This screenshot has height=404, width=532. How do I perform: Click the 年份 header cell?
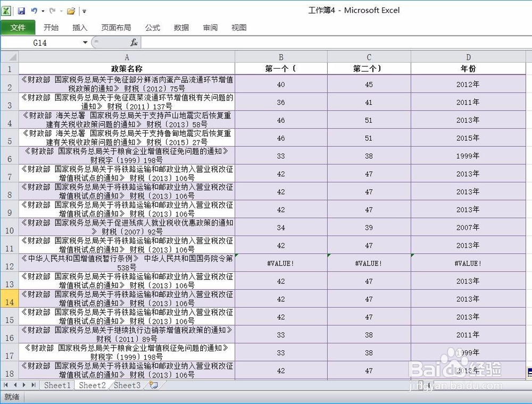click(468, 69)
